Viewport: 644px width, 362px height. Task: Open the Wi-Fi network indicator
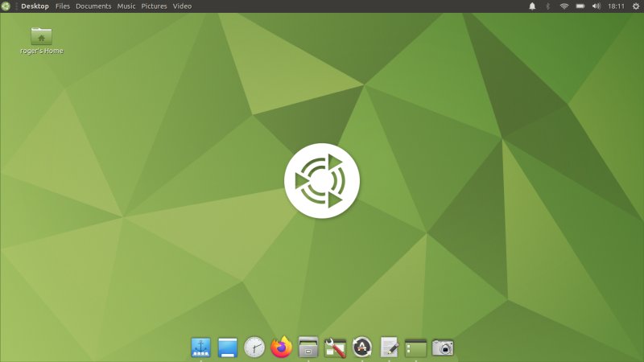pos(564,6)
